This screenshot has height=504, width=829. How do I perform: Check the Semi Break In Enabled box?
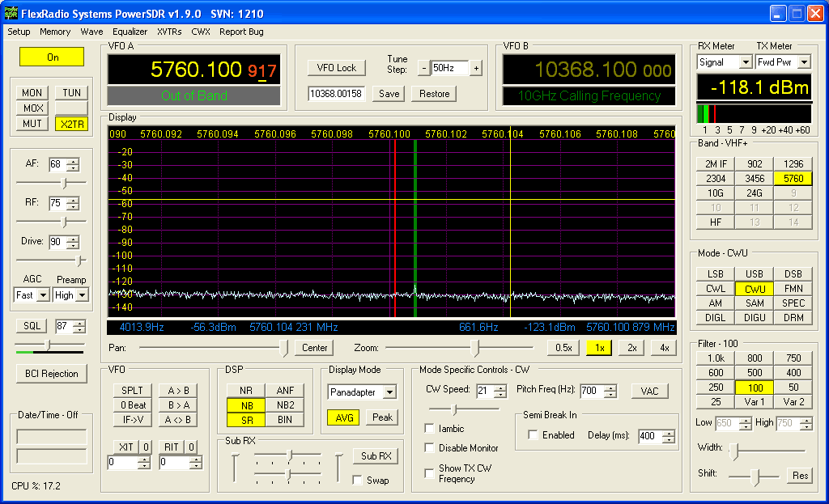(532, 435)
